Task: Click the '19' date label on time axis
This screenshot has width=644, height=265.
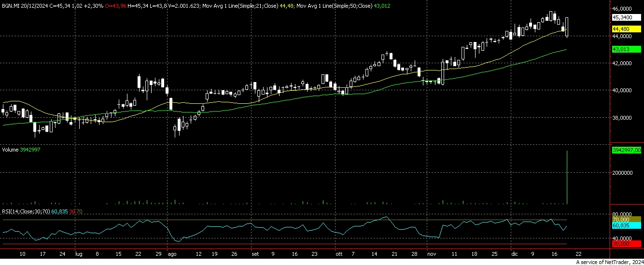Action: 216,253
